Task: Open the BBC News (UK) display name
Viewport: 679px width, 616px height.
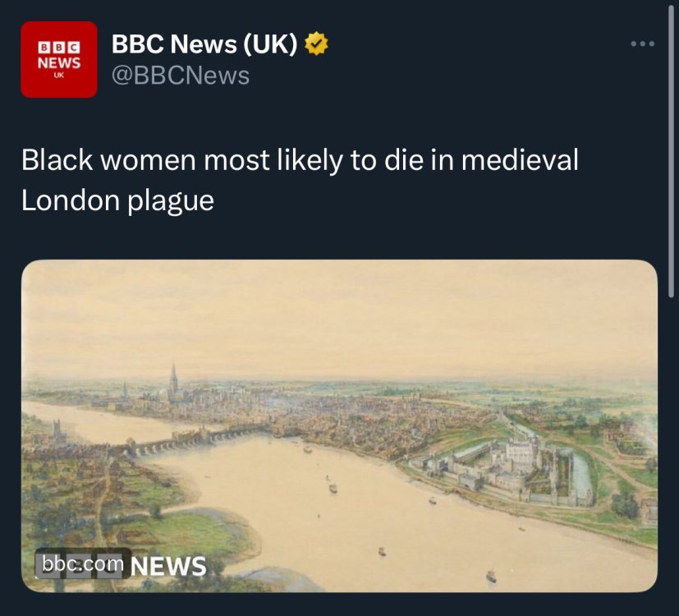Action: [x=204, y=44]
